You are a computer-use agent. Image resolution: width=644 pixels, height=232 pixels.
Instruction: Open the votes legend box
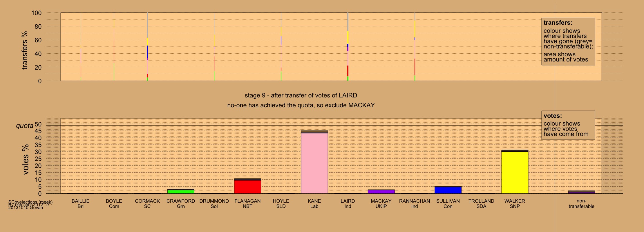[x=568, y=125]
